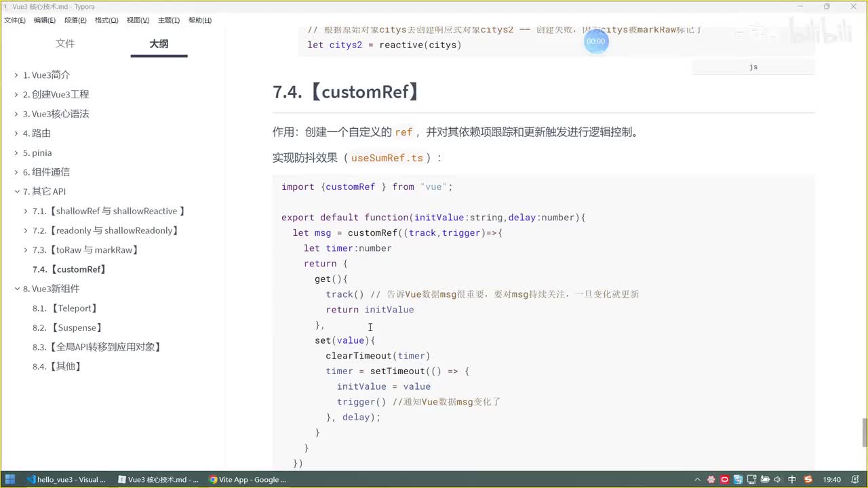Go to 8.1【Teleport】 in outline
The height and width of the screenshot is (488, 868).
[x=66, y=308]
